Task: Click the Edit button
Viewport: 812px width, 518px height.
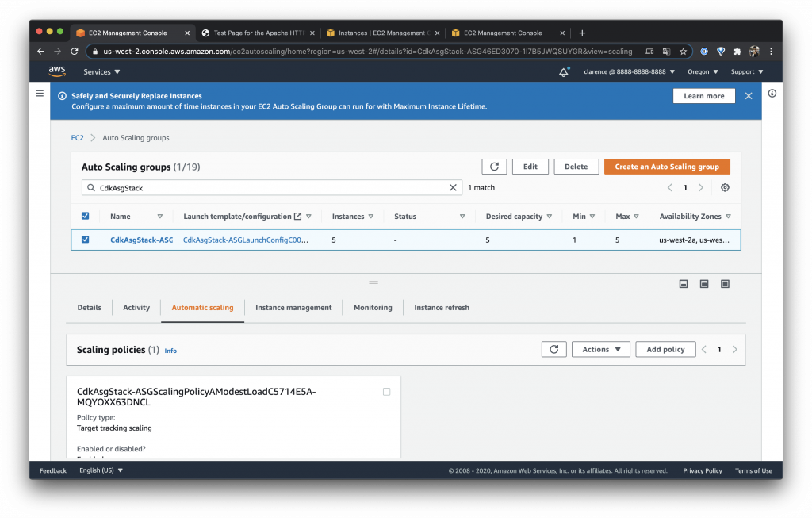Action: coord(530,167)
